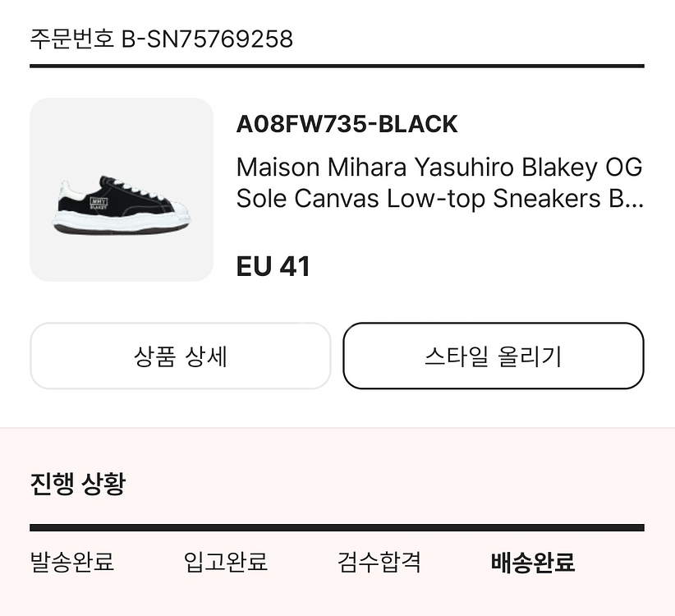
Task: Select the A08FW735-BLACK model code
Action: 347,124
